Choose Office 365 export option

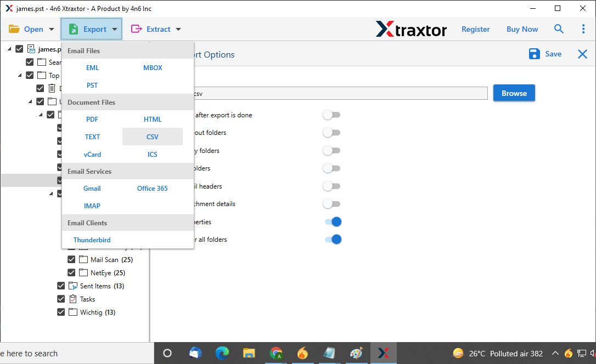[153, 189]
